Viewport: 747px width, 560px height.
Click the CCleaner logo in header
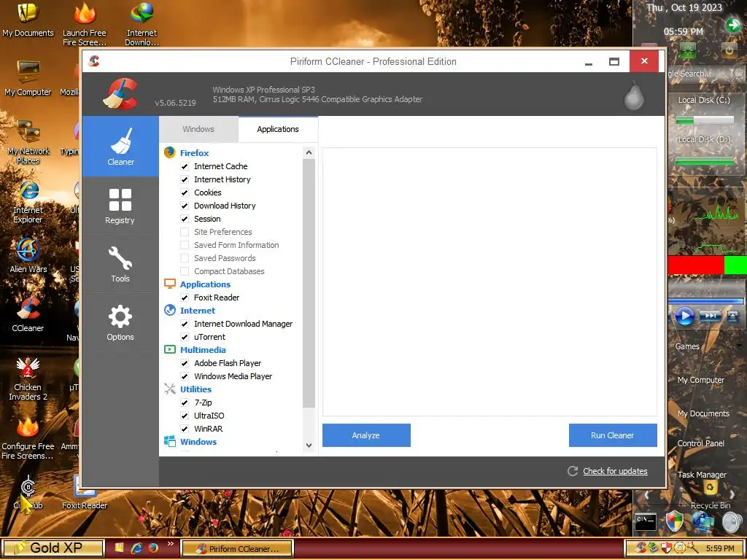tap(120, 93)
